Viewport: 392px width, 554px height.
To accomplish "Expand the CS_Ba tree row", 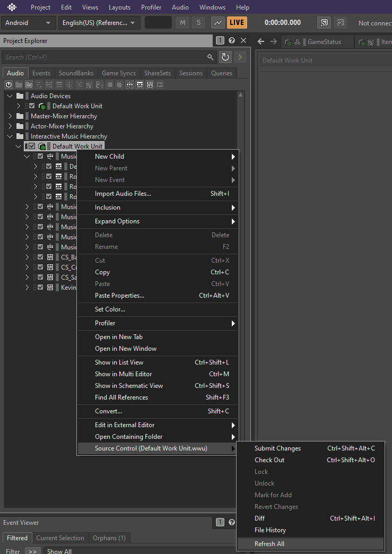I will pos(27,257).
